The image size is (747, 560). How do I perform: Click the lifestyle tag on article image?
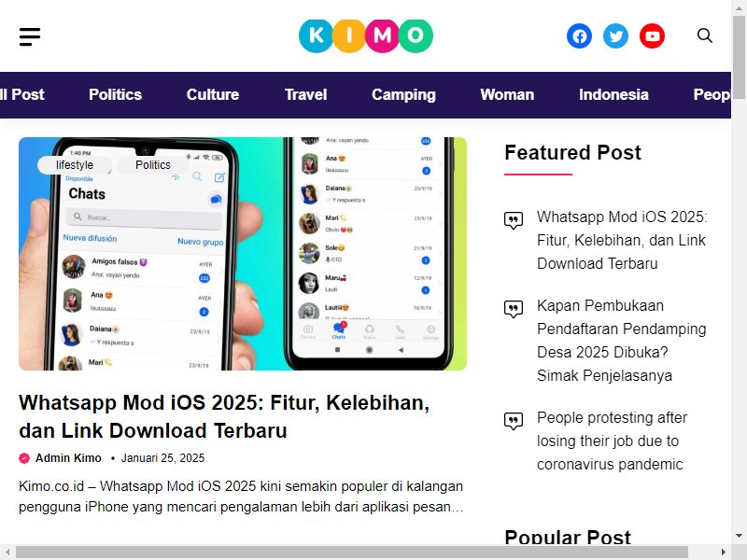point(75,165)
